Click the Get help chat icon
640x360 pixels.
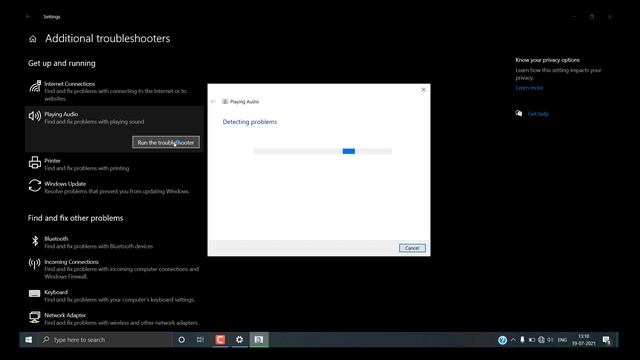(519, 113)
